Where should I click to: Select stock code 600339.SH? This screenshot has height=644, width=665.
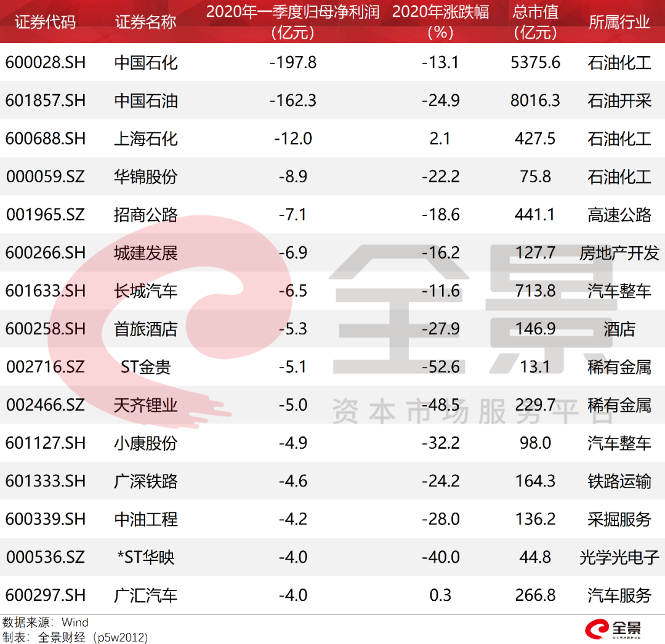point(46,519)
